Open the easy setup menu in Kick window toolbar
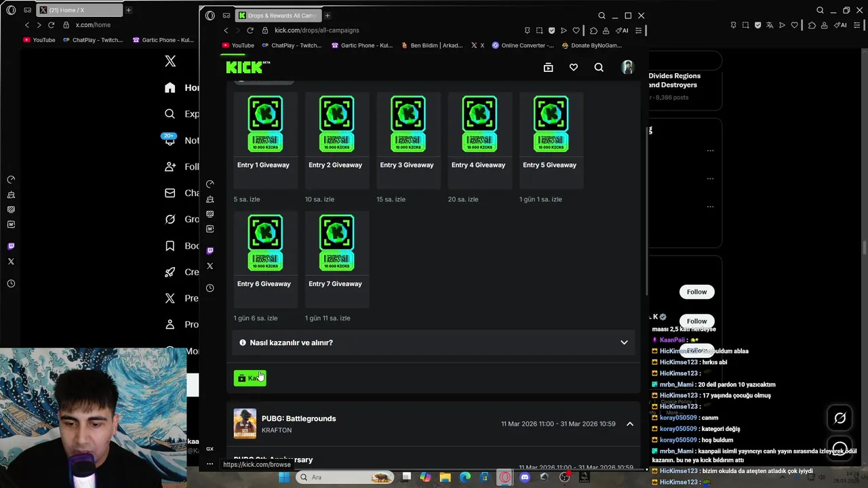This screenshot has width=868, height=488. pos(638,30)
